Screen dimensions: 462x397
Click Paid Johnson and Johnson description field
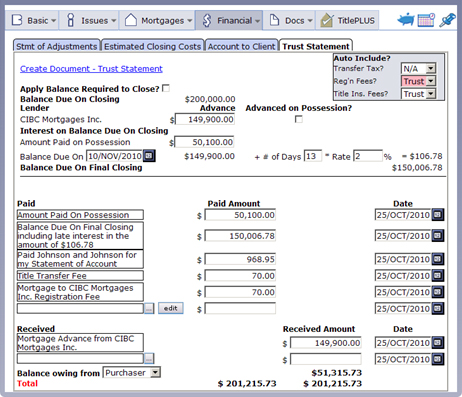coord(80,259)
